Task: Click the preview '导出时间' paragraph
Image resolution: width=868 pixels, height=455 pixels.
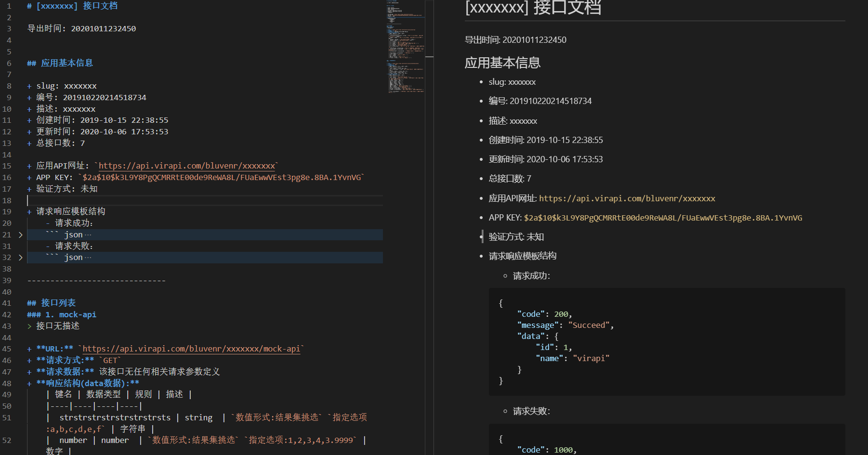Action: pyautogui.click(x=515, y=40)
